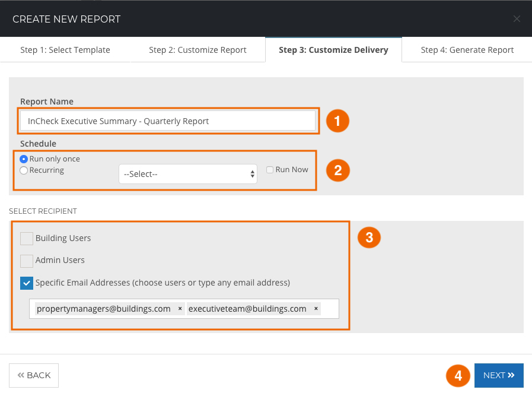Click orange callout number 2
This screenshot has width=532, height=396.
pyautogui.click(x=338, y=170)
